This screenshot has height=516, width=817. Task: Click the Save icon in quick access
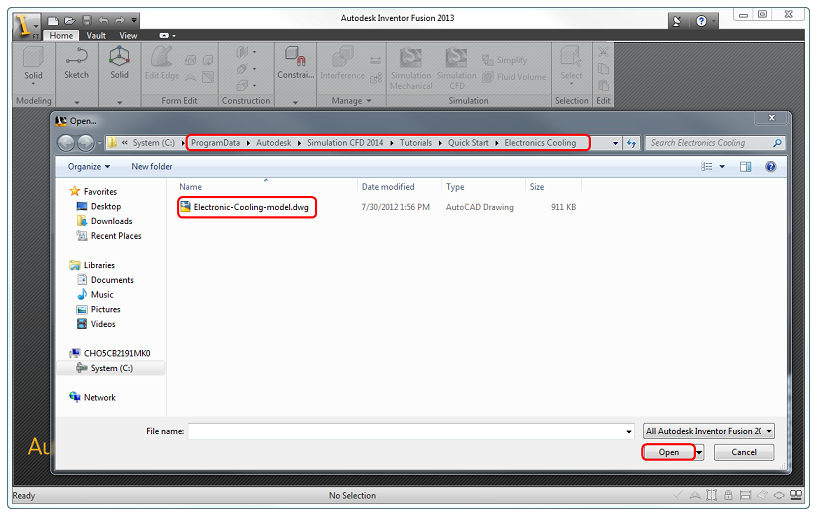coord(86,21)
